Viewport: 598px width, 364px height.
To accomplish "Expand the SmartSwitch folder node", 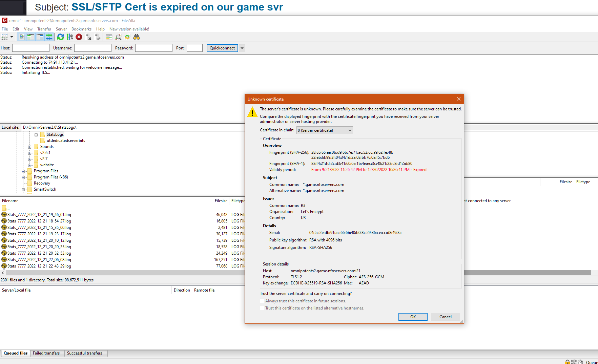I will [23, 190].
